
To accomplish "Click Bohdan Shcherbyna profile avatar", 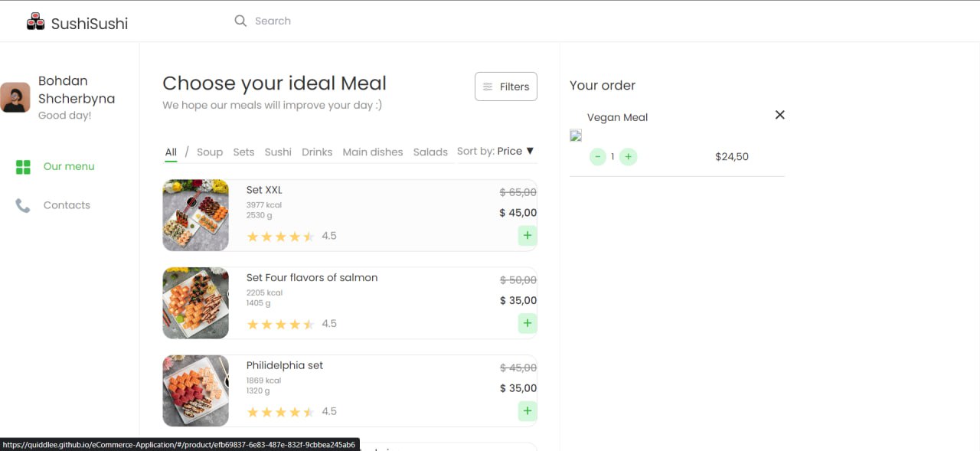I will pos(15,97).
